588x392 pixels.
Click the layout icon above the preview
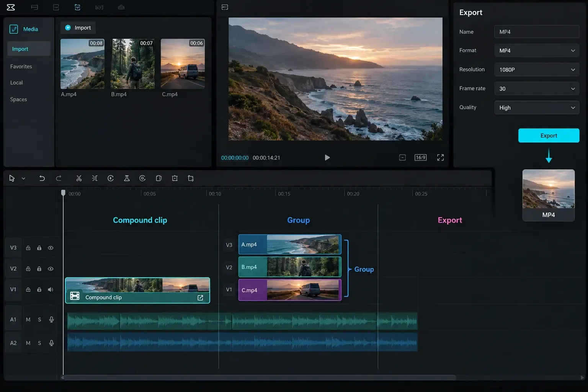[x=225, y=7]
